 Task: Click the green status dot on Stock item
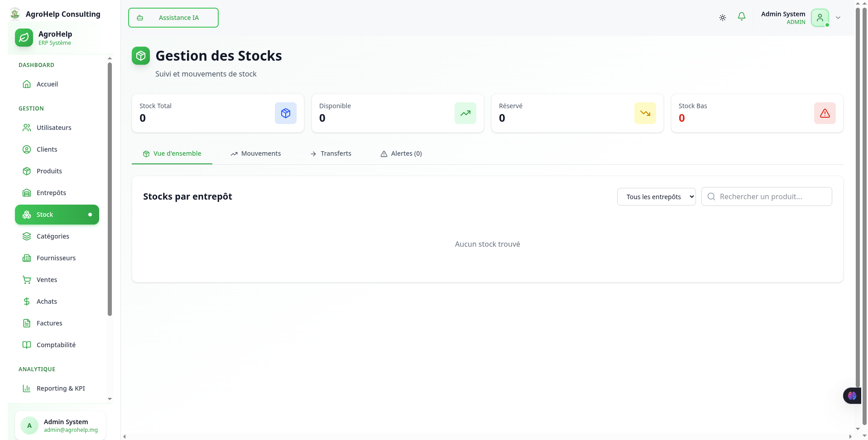click(90, 214)
